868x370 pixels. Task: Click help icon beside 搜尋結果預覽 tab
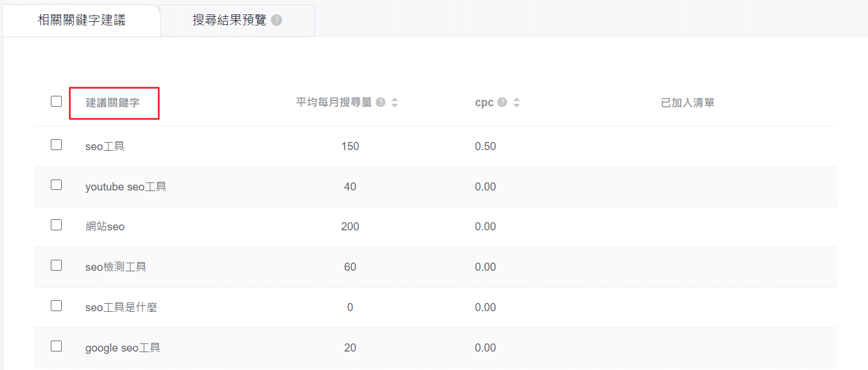coord(276,21)
